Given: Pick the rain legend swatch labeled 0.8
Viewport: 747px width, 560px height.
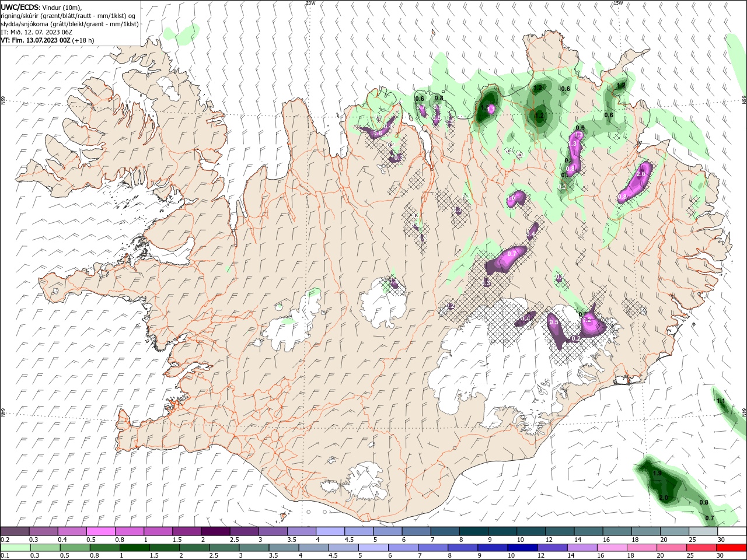Looking at the screenshot, I should [104, 548].
